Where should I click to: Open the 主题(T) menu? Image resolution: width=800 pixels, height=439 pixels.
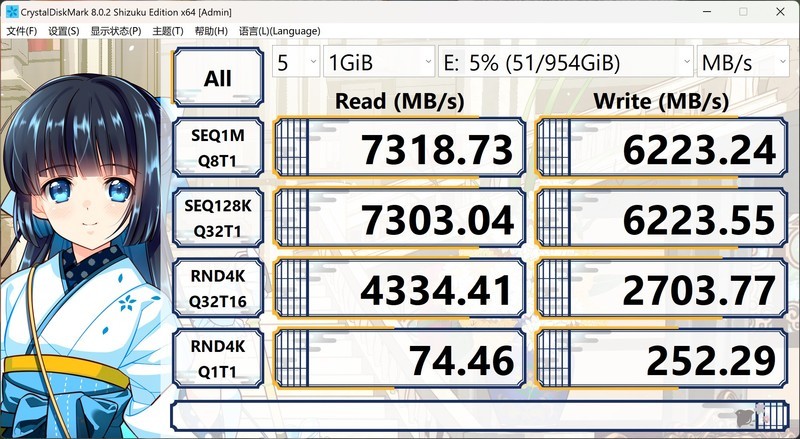coord(168,31)
